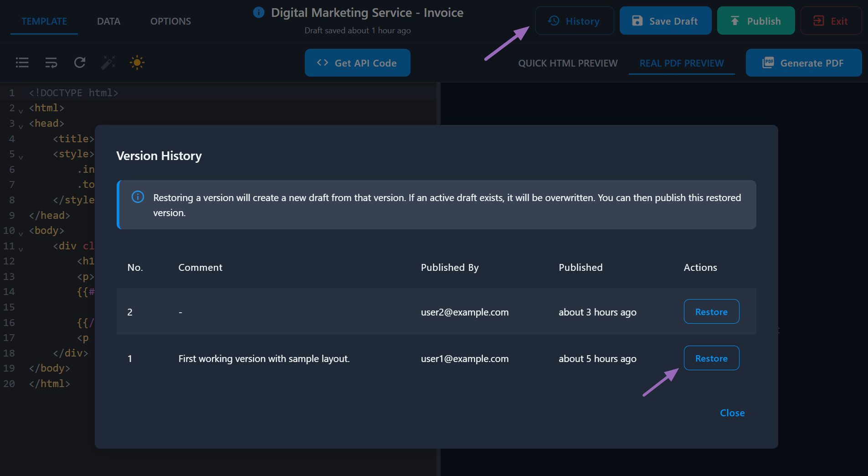Click the magic wand format icon
Screen dimensions: 868x476
(x=108, y=62)
